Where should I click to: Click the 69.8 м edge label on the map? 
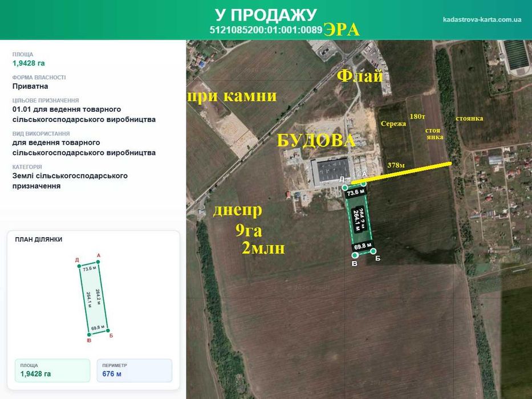point(363,246)
